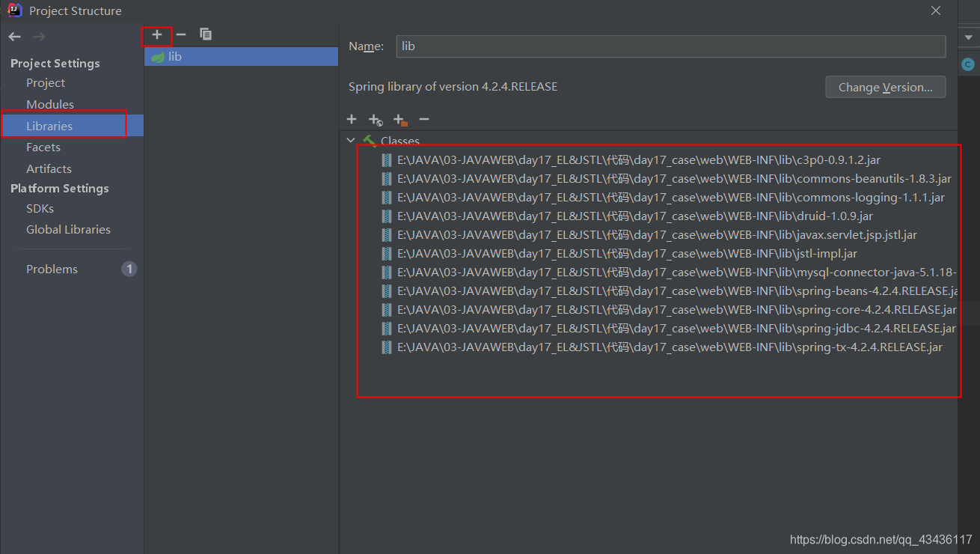Select commons-logging-1.1.1.jar entry
980x554 pixels.
(x=671, y=198)
